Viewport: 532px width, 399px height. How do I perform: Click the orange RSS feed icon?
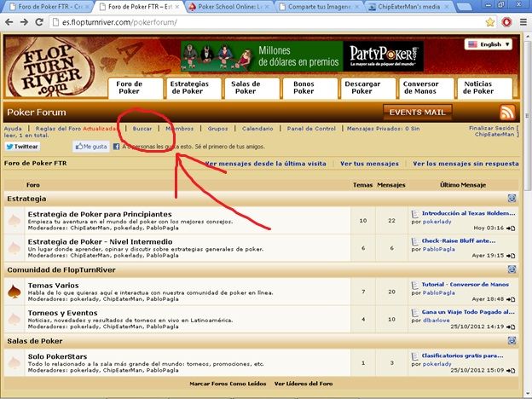507,113
